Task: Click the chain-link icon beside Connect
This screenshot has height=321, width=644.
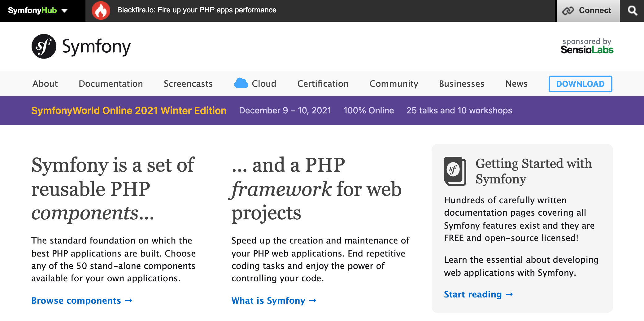Action: point(568,11)
